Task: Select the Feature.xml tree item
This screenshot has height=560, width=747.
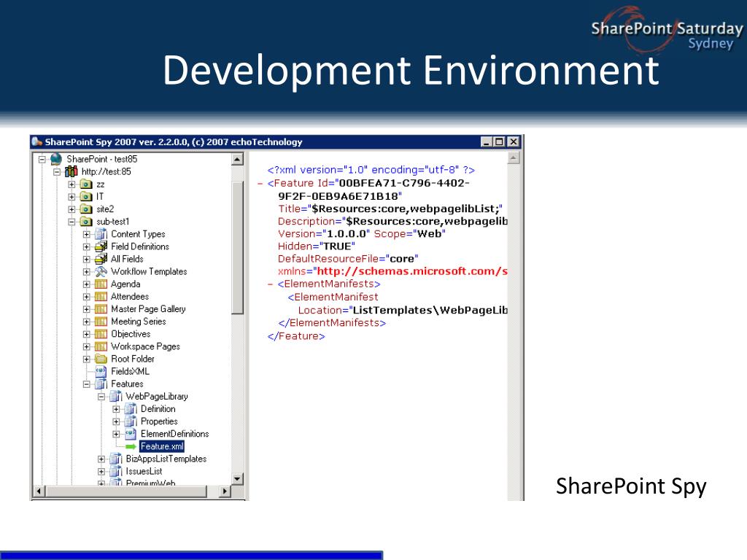Action: click(162, 446)
